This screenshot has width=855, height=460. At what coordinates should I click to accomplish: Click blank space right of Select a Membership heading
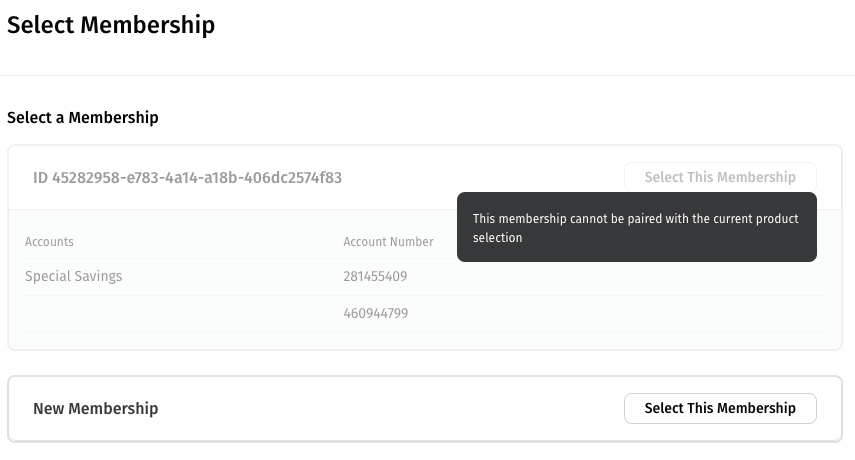click(500, 118)
